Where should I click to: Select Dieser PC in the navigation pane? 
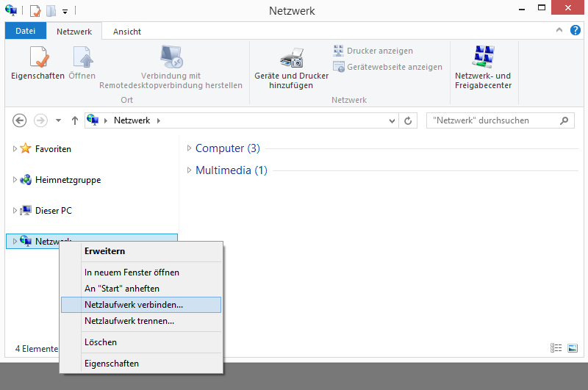pyautogui.click(x=53, y=211)
